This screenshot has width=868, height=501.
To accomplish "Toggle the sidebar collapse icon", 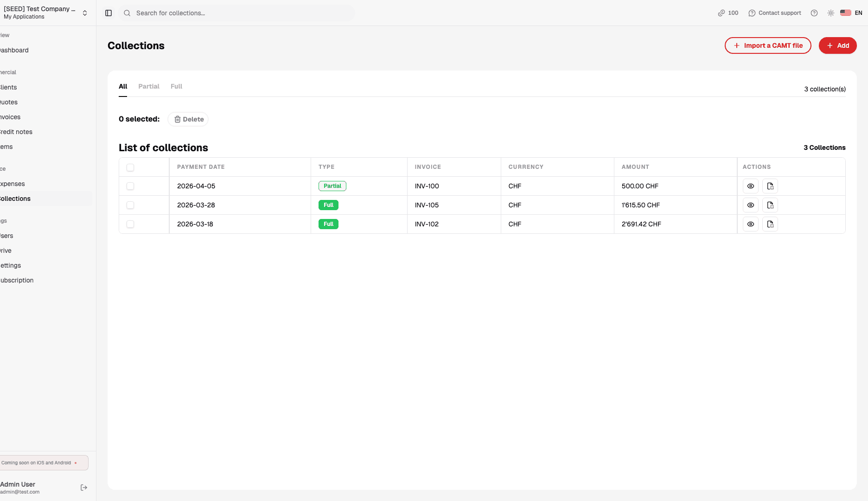I will tap(108, 13).
